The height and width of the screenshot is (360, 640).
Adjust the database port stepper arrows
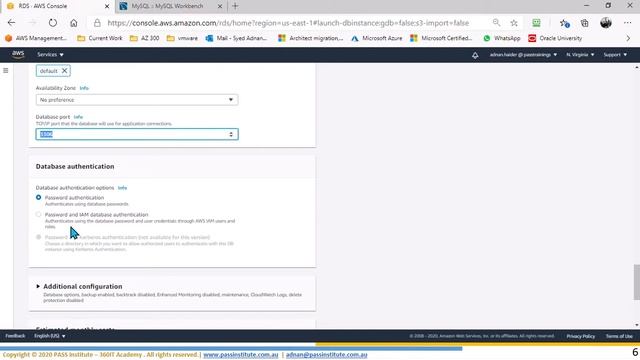(231, 134)
